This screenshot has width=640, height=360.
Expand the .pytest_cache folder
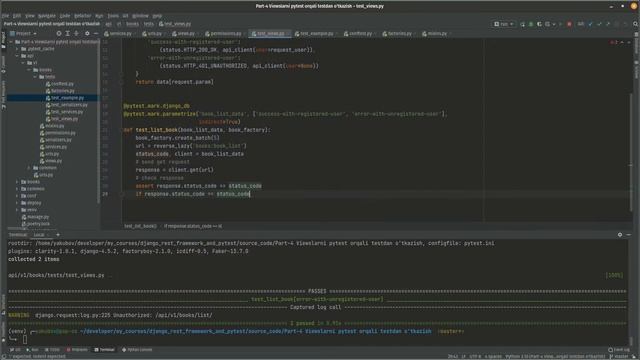point(17,49)
